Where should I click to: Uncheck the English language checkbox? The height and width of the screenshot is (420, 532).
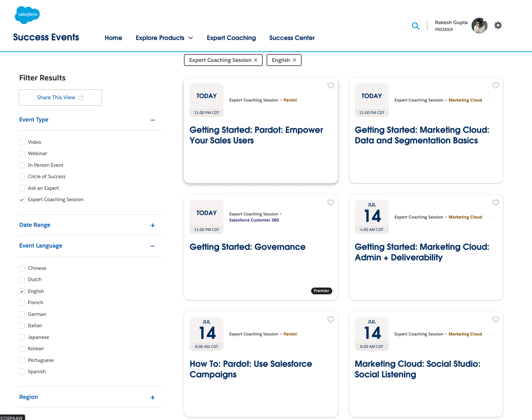click(22, 291)
